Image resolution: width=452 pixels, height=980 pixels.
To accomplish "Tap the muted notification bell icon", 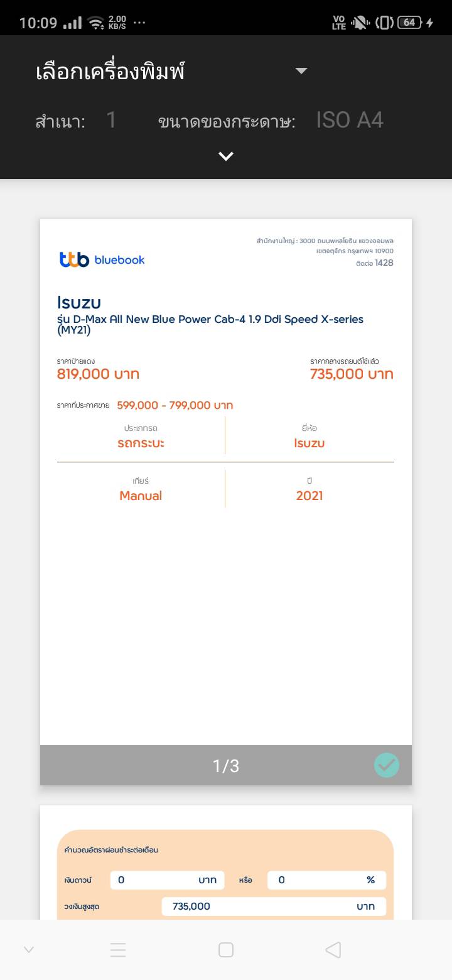I will (x=360, y=23).
